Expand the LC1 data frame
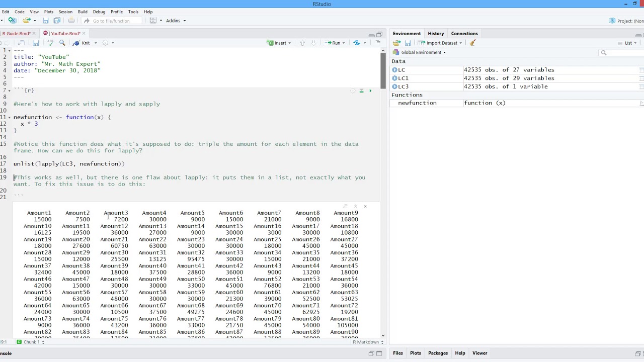The width and height of the screenshot is (644, 362). click(395, 78)
